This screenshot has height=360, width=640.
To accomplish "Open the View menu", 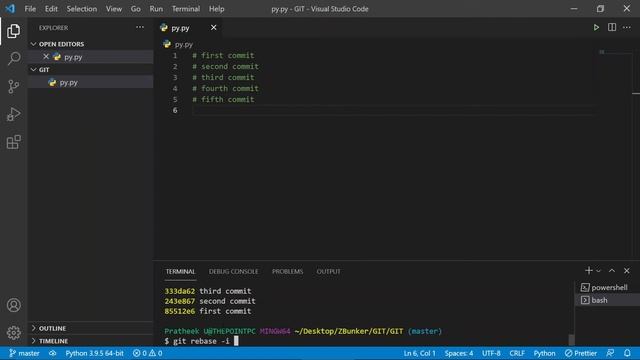I will point(113,9).
